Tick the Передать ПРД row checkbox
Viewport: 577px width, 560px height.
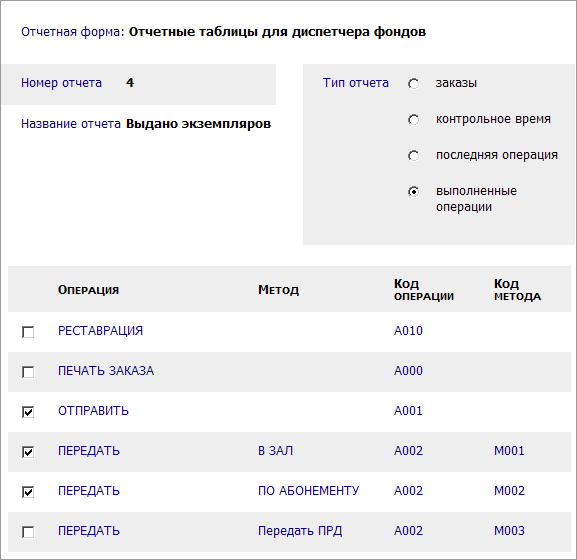click(28, 532)
